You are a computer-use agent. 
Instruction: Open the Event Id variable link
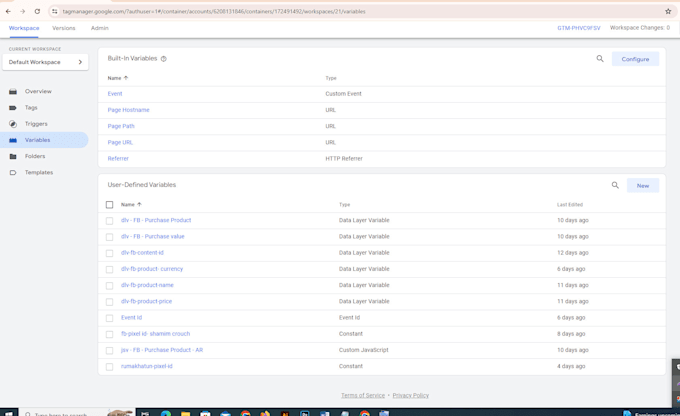[x=131, y=318]
